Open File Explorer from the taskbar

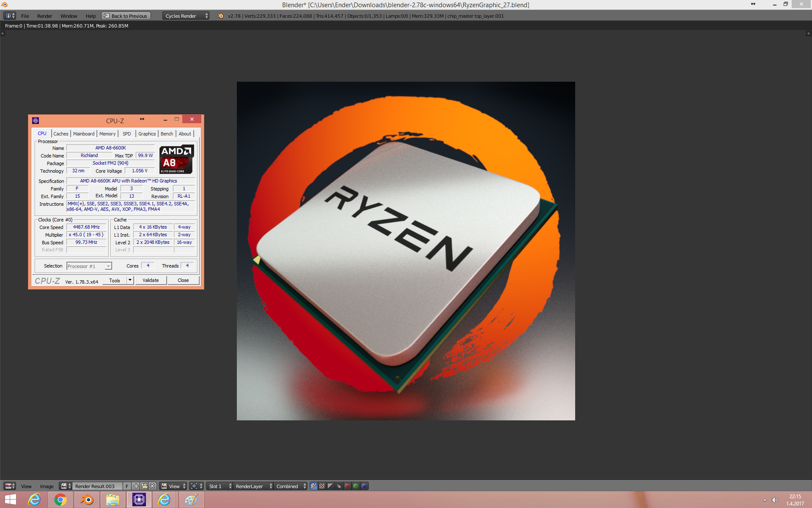[113, 500]
